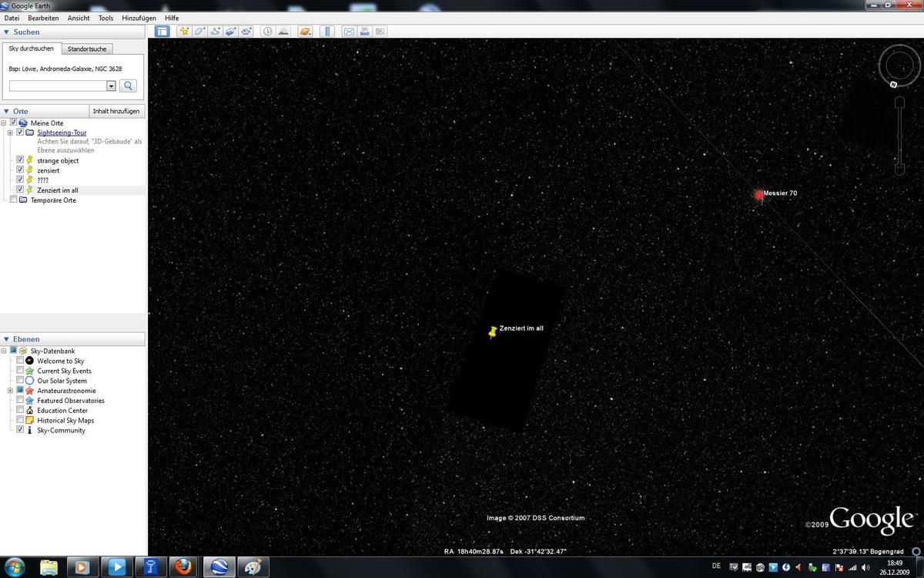This screenshot has height=578, width=924.
Task: Open the Tools menu
Action: (105, 18)
